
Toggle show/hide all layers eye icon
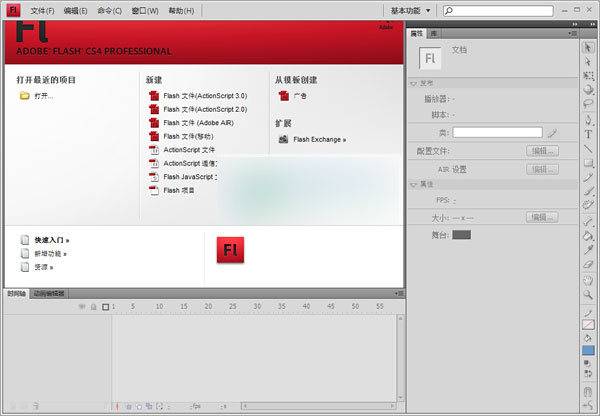point(82,307)
